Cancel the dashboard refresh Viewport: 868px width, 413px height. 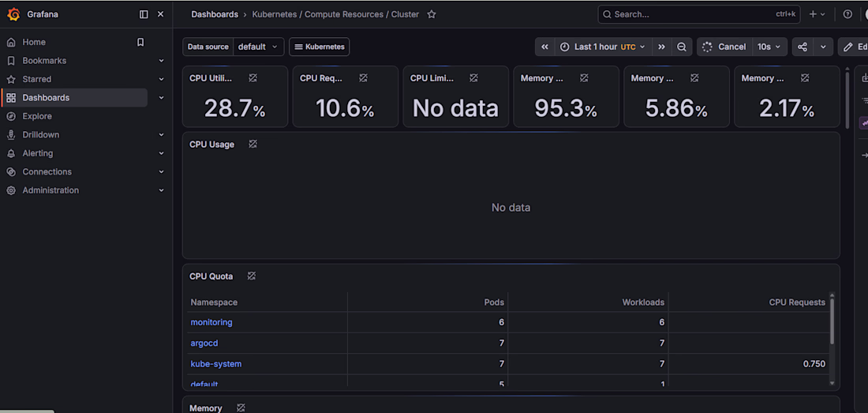pos(724,47)
